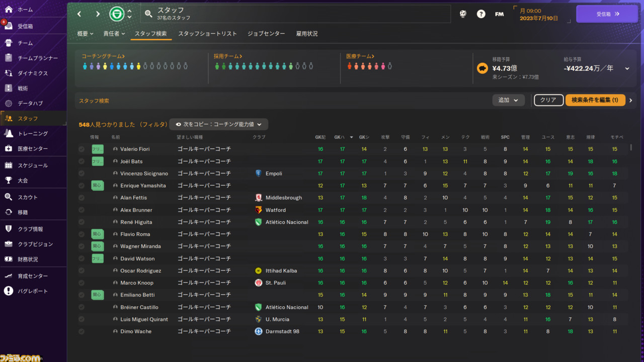Viewport: 644px width, 362px height.
Task: Click the クリア button
Action: (548, 100)
